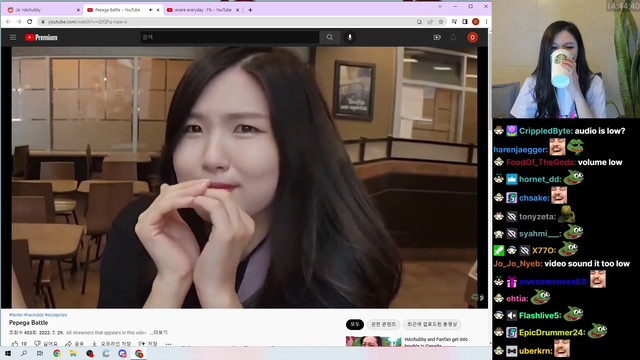
Task: Open Chrome three-dot menu
Action: [486, 22]
